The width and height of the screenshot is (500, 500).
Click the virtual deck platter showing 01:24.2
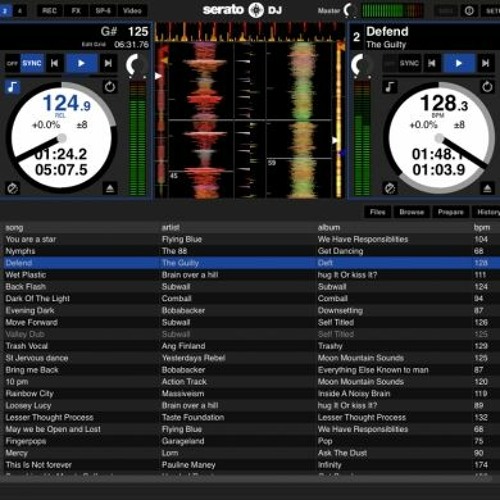[x=61, y=138]
